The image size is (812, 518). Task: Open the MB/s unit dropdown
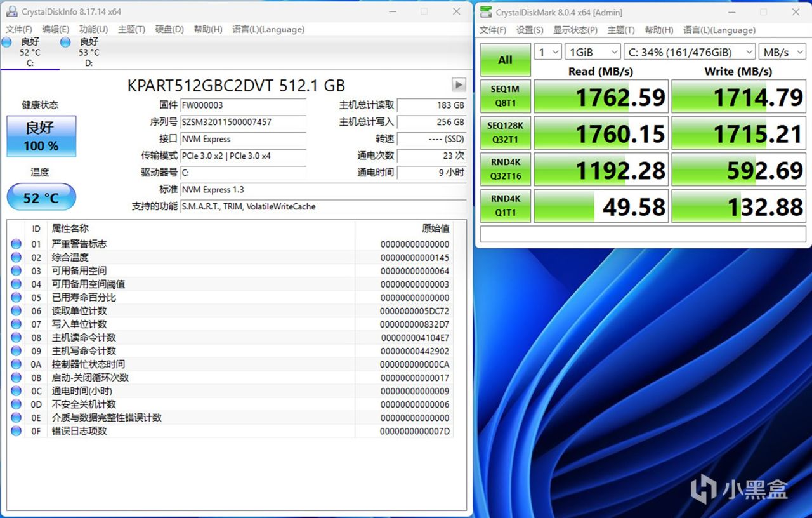[782, 52]
